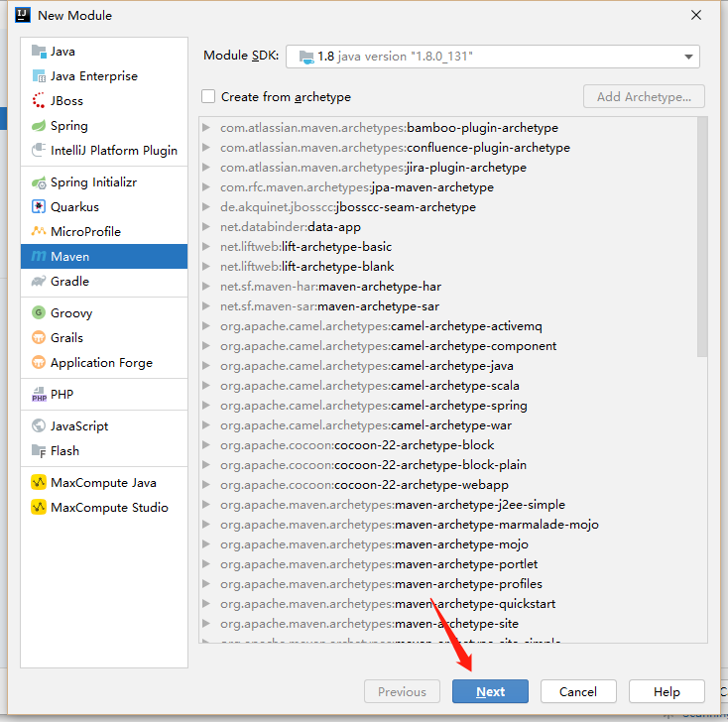Select maven-archetype-profiles row
The width and height of the screenshot is (728, 722).
[448, 583]
